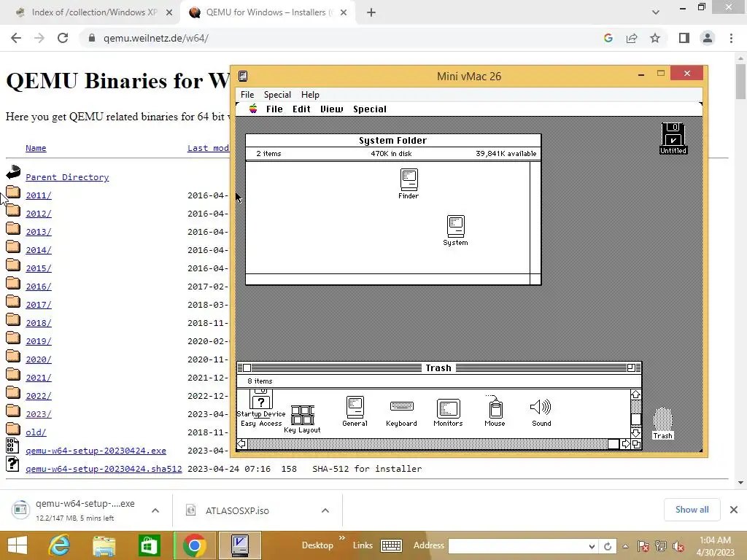Close the downloads bar
Viewport: 747px width, 560px height.
(x=734, y=510)
